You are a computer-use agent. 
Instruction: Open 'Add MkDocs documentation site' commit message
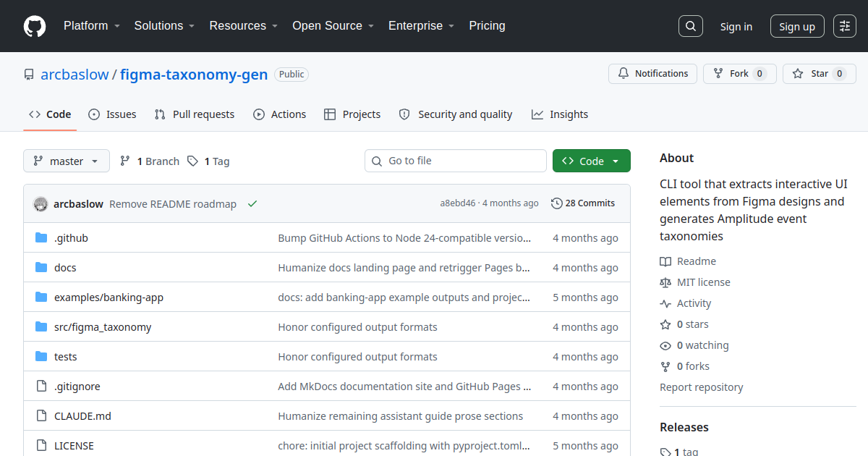[x=405, y=387]
